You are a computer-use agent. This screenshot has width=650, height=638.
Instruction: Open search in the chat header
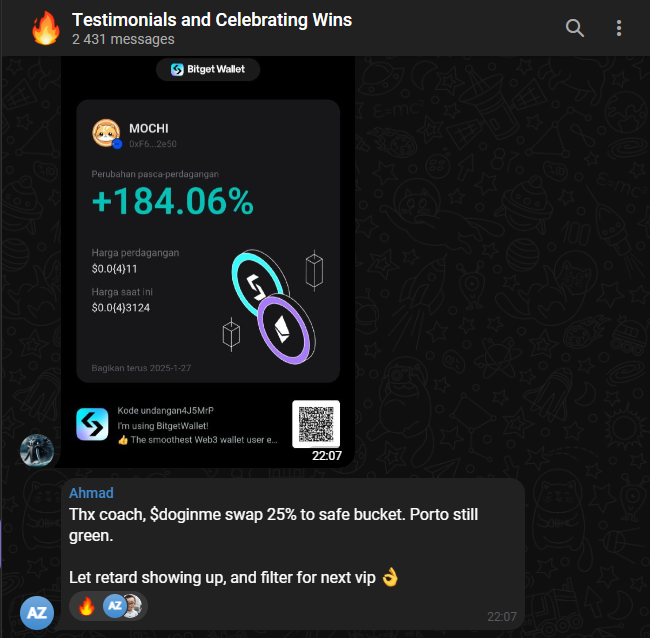pyautogui.click(x=575, y=28)
